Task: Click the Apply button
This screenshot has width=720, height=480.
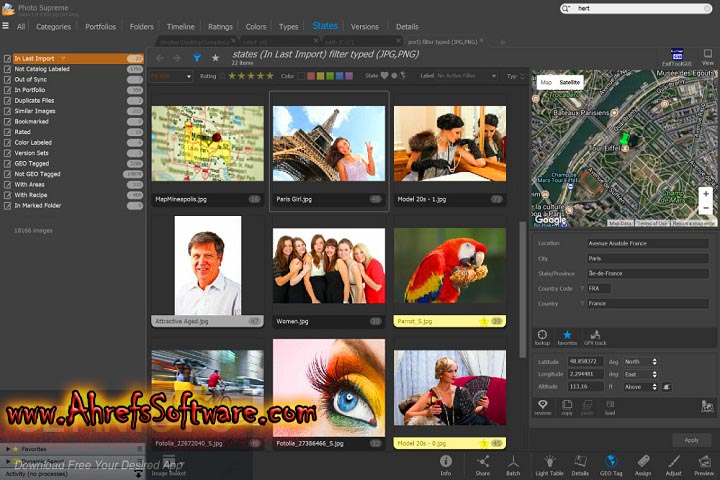Action: [692, 440]
